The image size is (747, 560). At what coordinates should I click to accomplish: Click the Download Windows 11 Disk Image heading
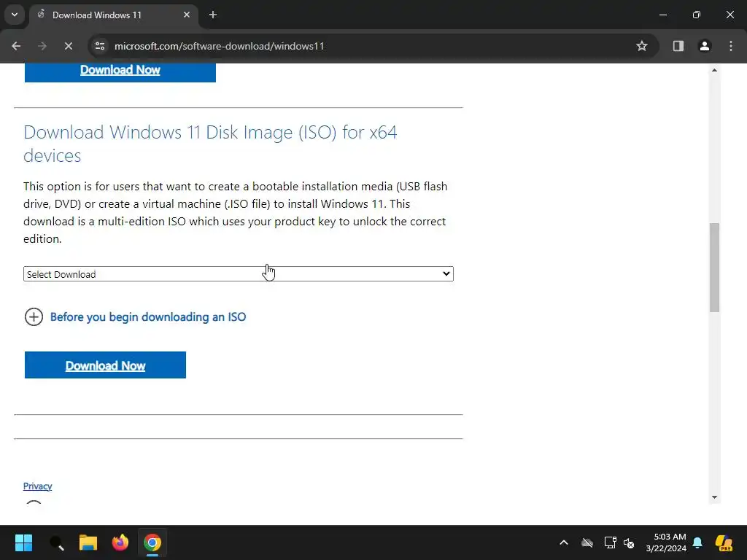(210, 144)
